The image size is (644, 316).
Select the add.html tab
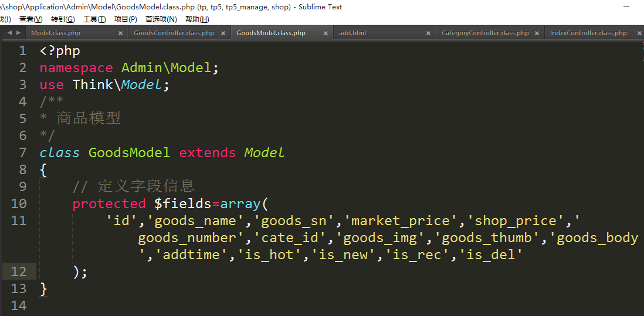[352, 33]
